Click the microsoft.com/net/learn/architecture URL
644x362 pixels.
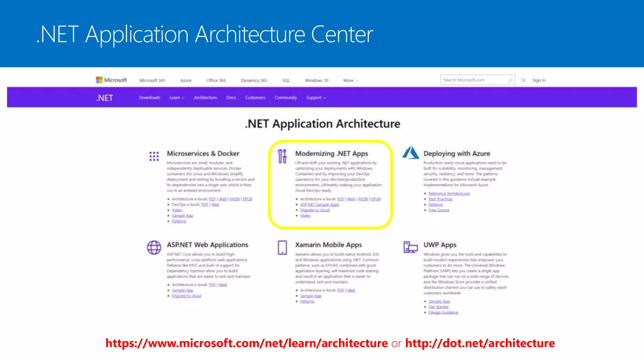(x=247, y=343)
